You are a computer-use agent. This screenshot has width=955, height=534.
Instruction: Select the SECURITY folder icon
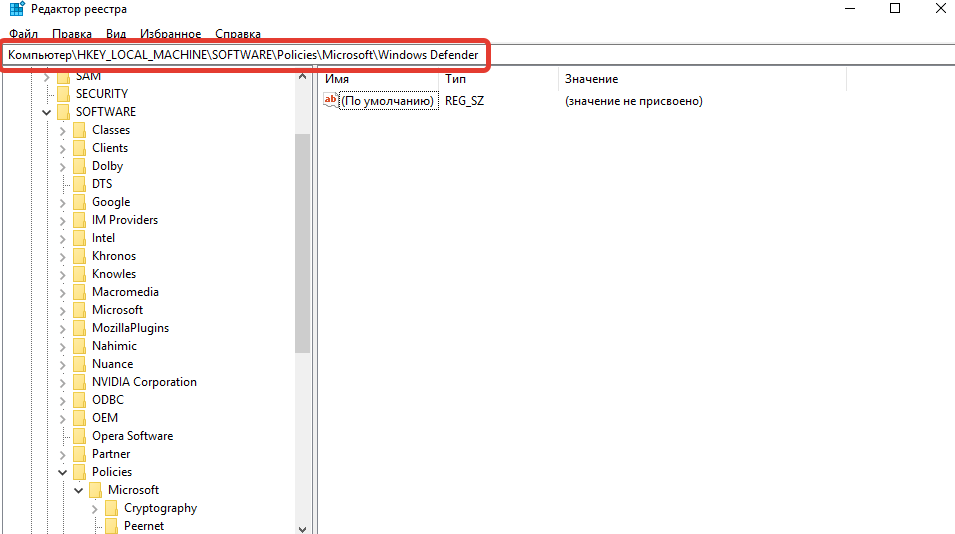tap(64, 94)
